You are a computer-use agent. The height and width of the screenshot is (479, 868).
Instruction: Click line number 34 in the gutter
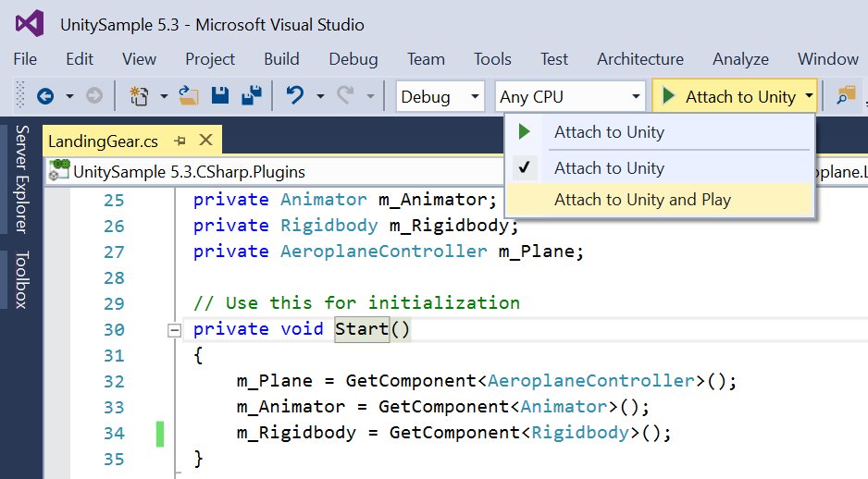(x=114, y=433)
